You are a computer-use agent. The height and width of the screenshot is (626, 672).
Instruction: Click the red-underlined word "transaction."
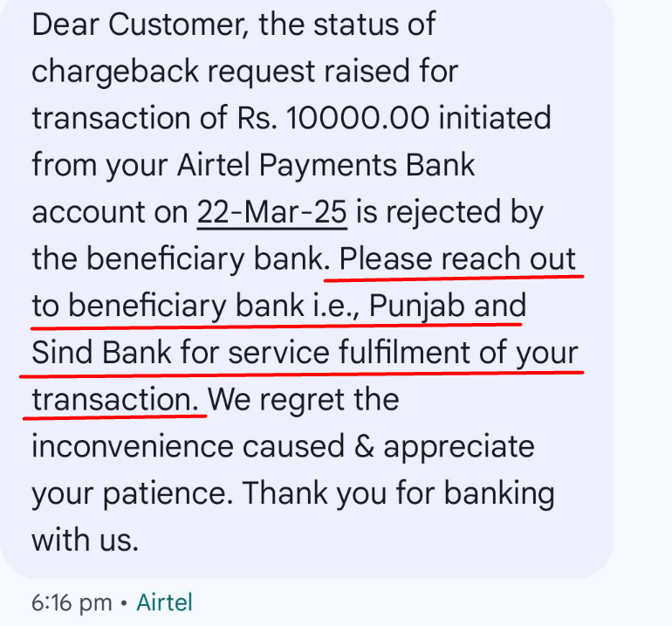[115, 400]
